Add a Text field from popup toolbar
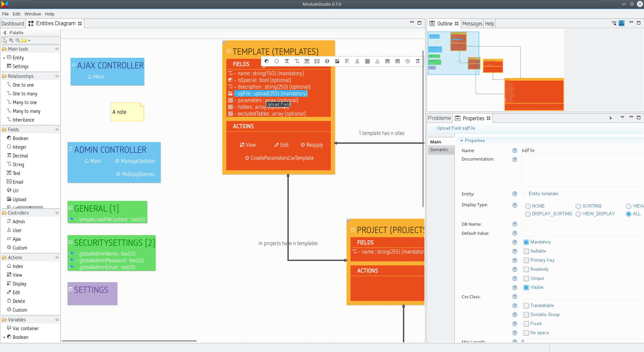 click(x=307, y=61)
